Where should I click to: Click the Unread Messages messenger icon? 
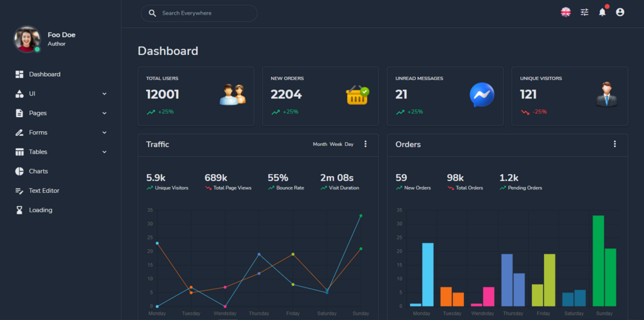[x=482, y=95]
